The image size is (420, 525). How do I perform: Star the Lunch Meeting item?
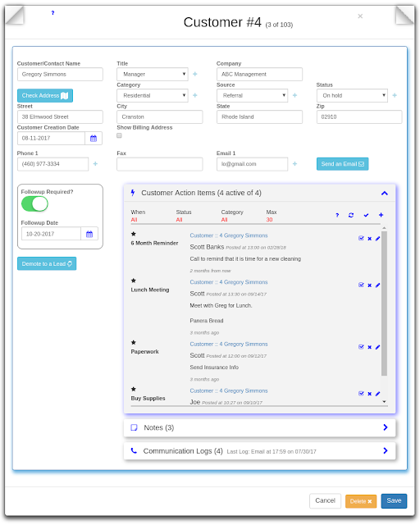pos(134,281)
